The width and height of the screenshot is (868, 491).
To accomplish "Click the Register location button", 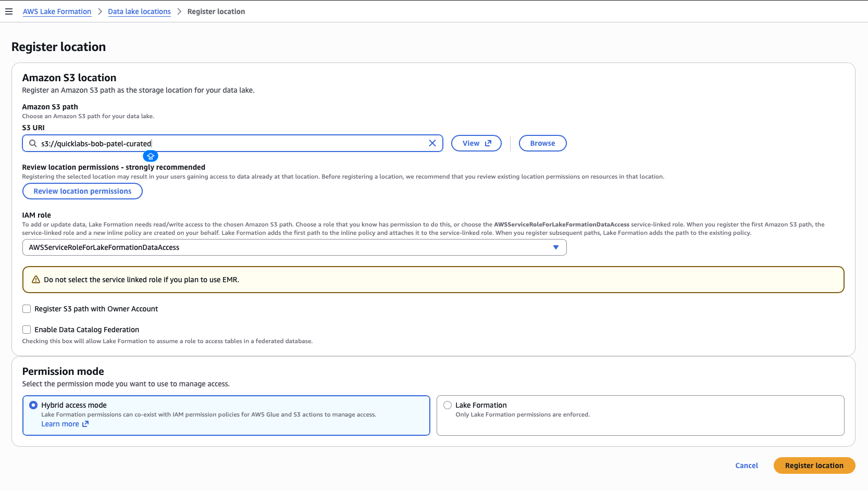I will point(814,465).
